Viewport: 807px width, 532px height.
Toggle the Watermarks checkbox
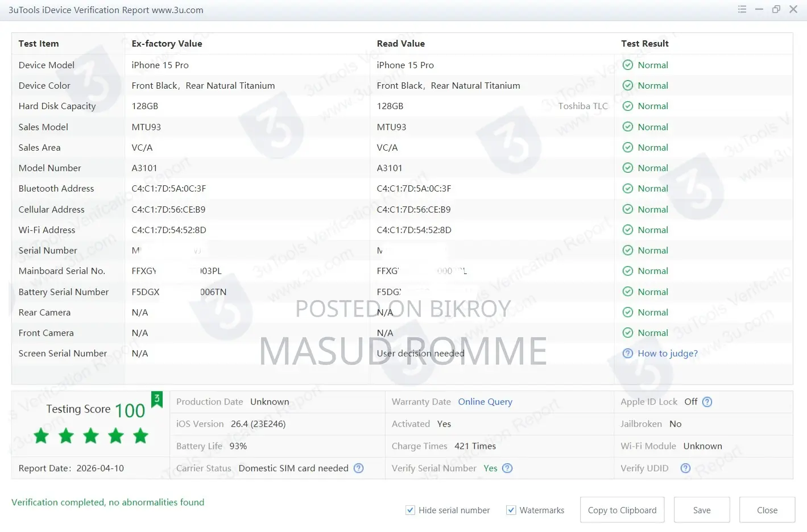[511, 510]
